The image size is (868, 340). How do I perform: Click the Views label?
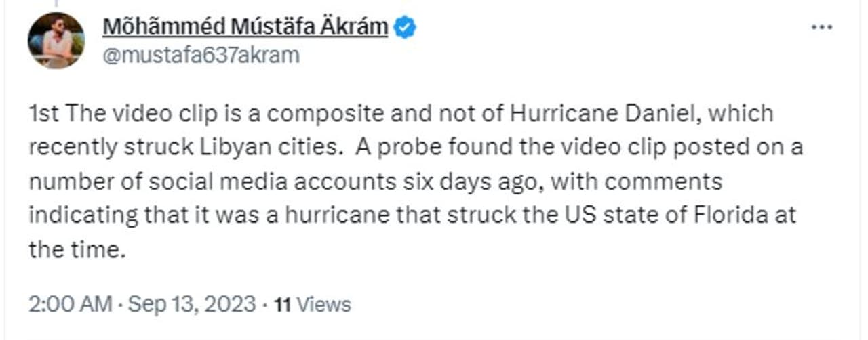coord(323,304)
